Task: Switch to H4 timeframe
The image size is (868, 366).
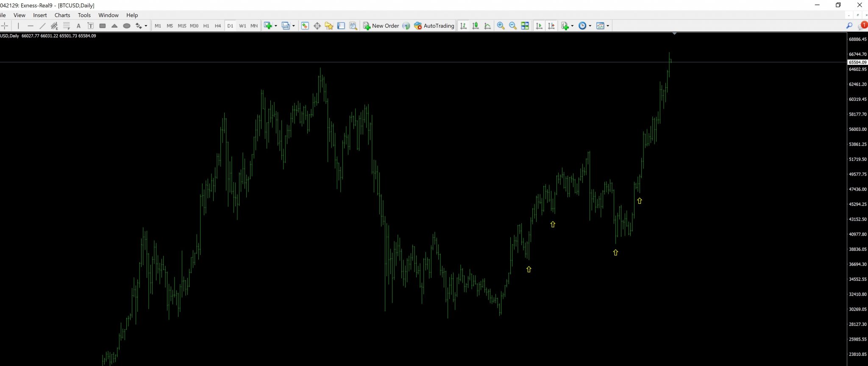Action: [x=218, y=26]
